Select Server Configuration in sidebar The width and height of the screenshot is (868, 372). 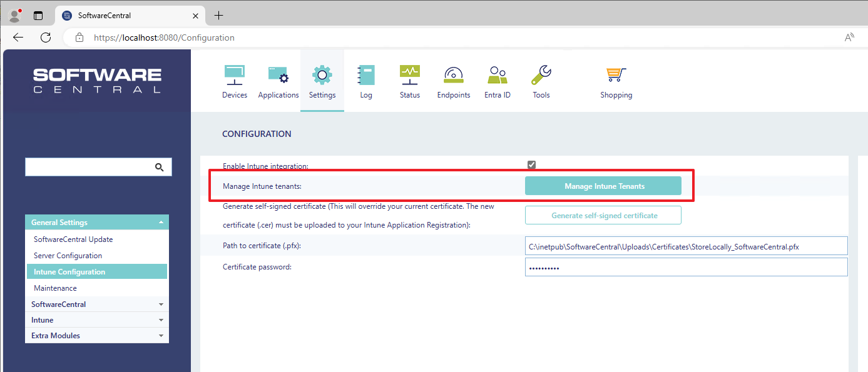[x=68, y=256]
